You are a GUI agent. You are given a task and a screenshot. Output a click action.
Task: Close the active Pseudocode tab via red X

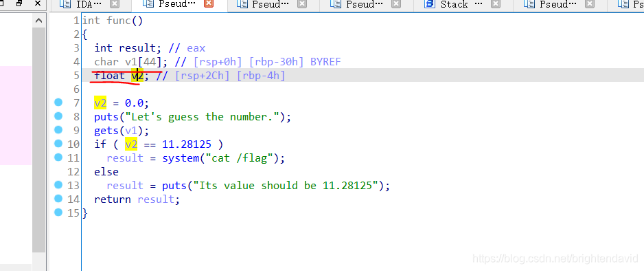[x=209, y=4]
